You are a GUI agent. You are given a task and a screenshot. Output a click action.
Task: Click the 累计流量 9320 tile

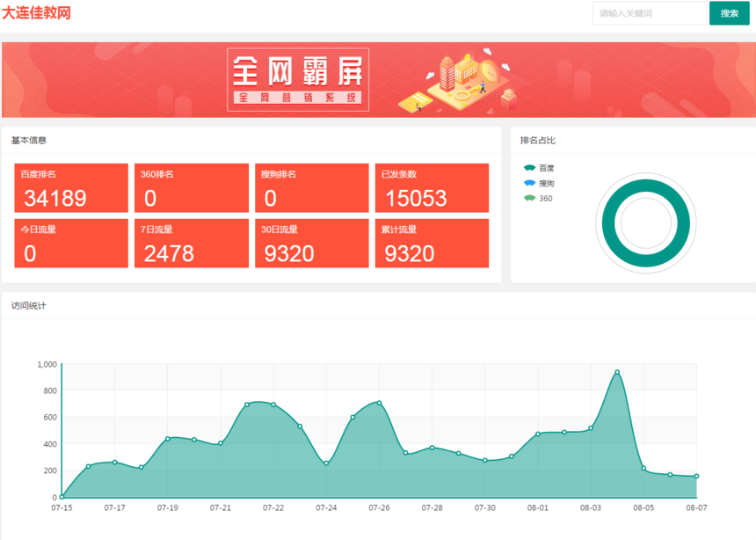pyautogui.click(x=432, y=244)
